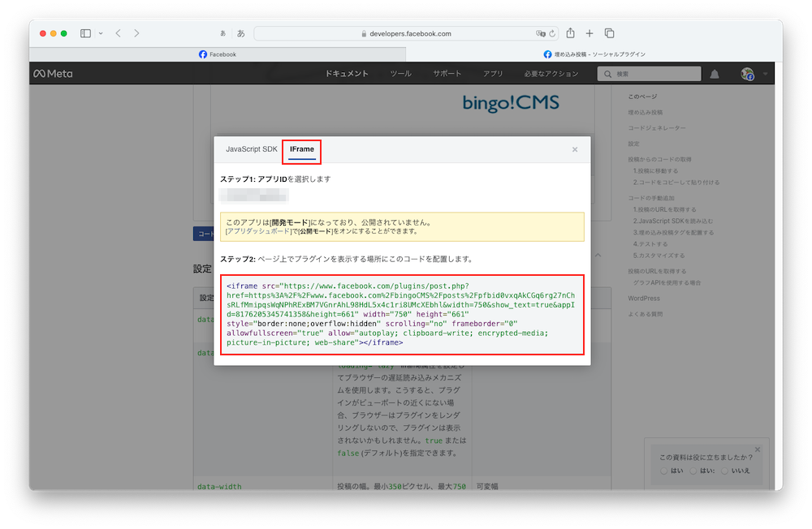This screenshot has width=812, height=529.
Task: Jump to コードの手動追加
Action: 651,198
